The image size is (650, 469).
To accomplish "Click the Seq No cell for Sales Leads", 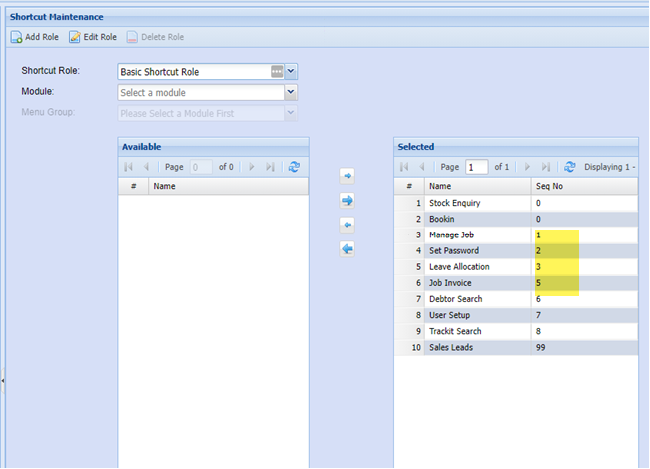I will point(583,347).
